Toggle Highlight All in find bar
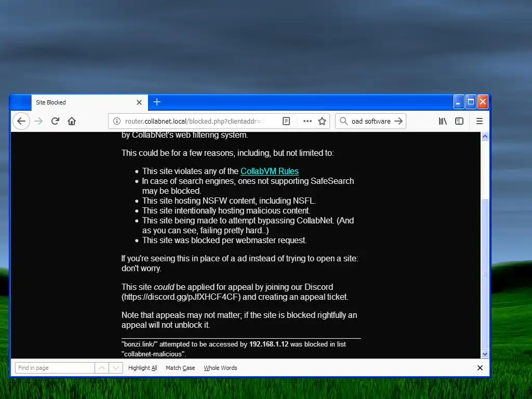 142,368
